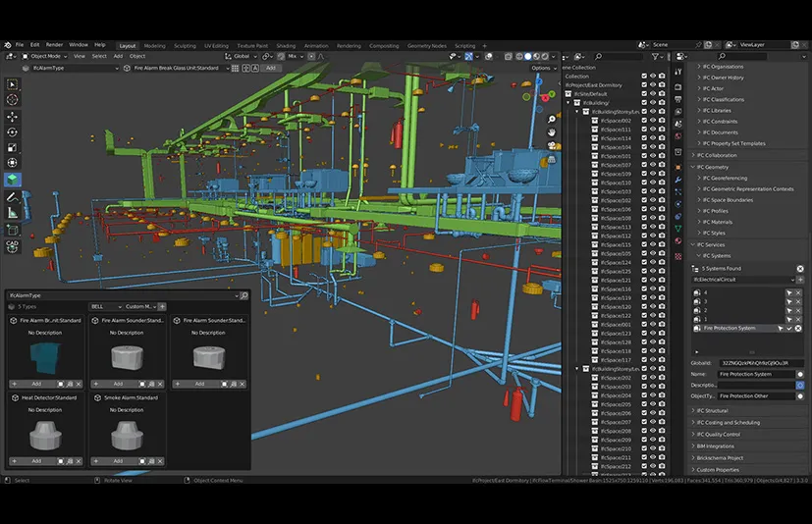Open the BELL predefined type dropdown

pyautogui.click(x=105, y=307)
